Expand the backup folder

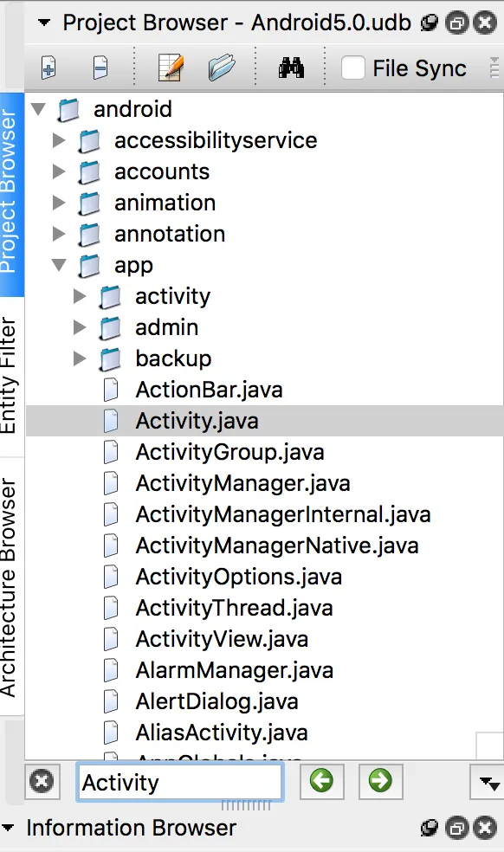tap(80, 358)
